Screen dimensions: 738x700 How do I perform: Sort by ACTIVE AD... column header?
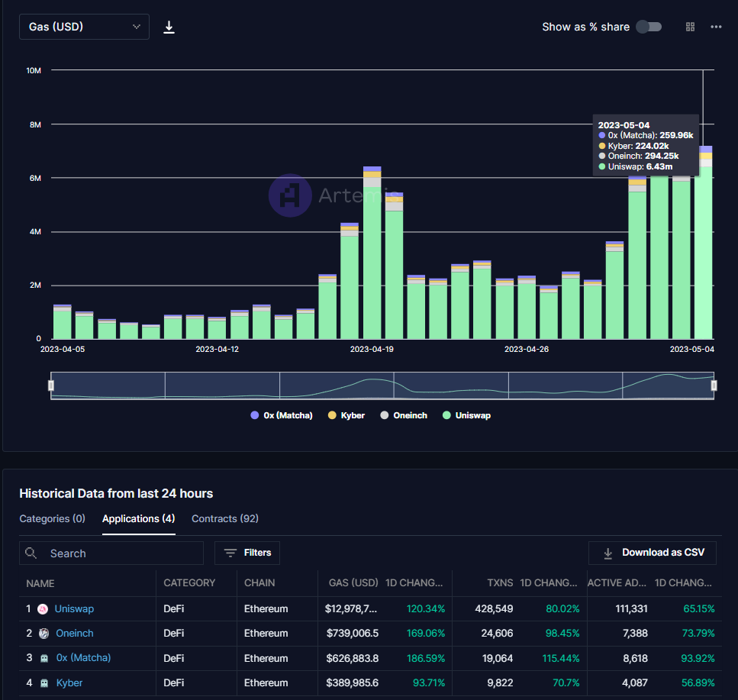point(617,582)
